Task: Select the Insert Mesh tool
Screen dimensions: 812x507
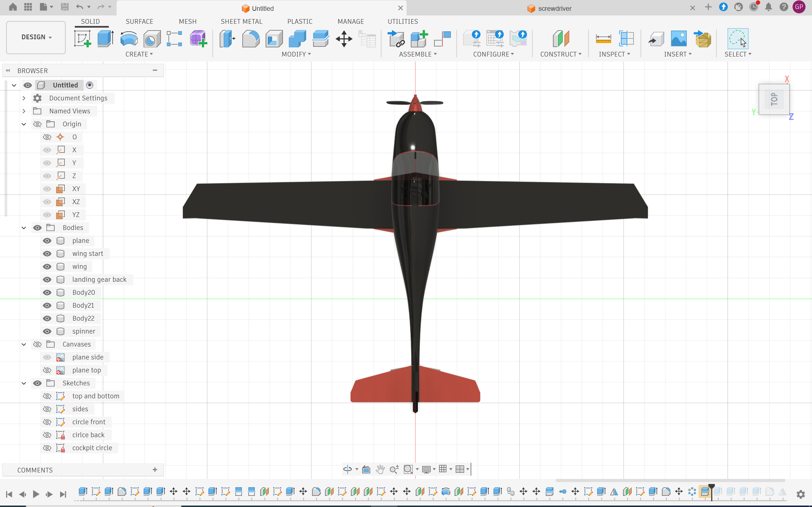Action: (702, 39)
